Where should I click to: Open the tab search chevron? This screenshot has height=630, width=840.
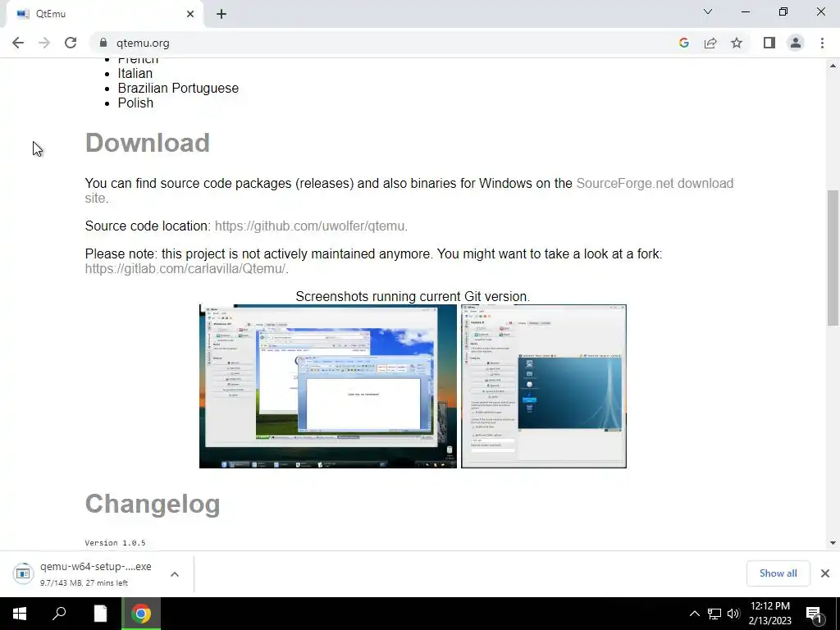pyautogui.click(x=708, y=11)
